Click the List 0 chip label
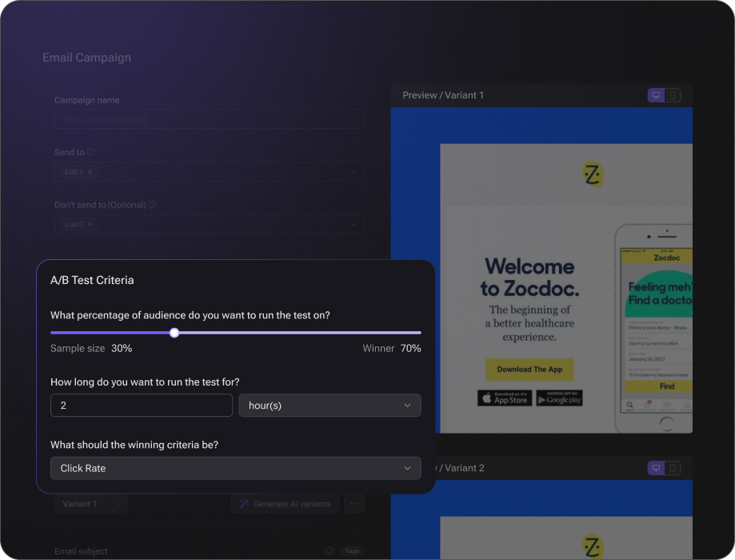 click(74, 224)
